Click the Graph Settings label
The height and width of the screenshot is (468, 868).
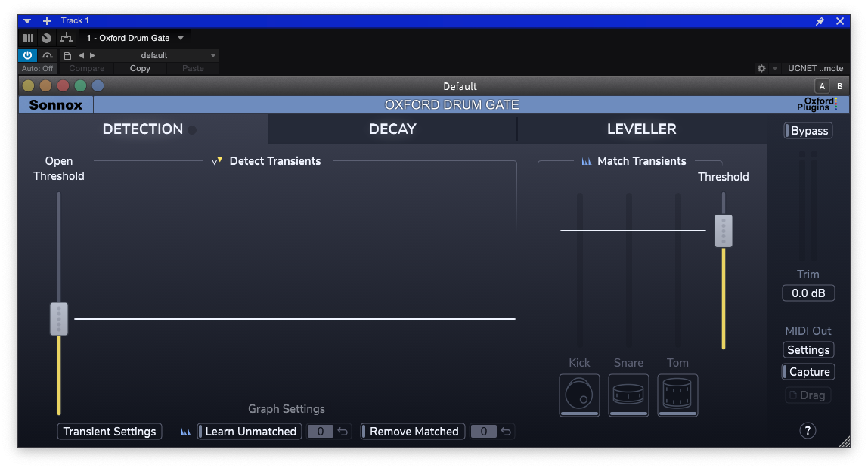point(287,409)
